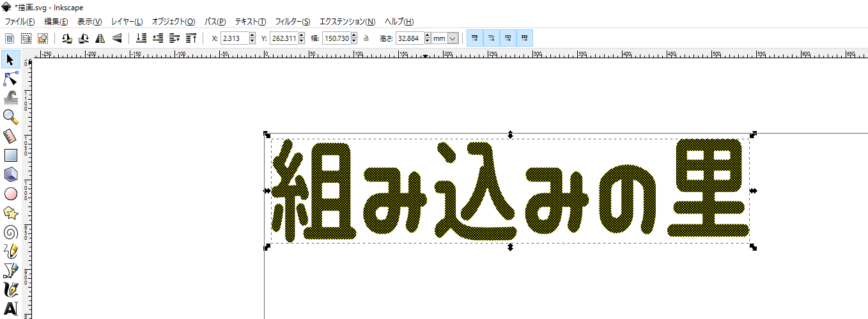The width and height of the screenshot is (868, 319).
Task: Select the Tweak tool
Action: (10, 98)
